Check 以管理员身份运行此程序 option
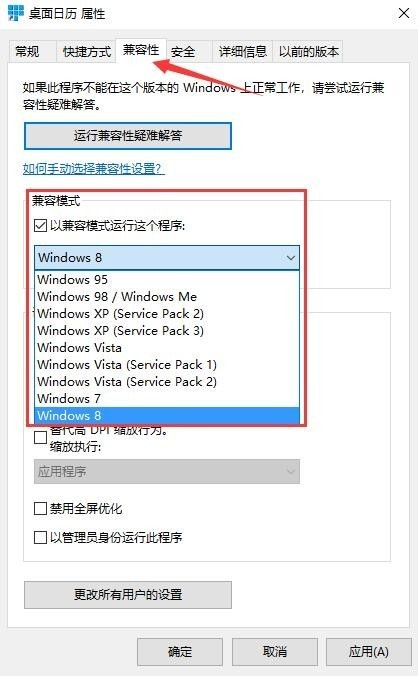The width and height of the screenshot is (418, 676). tap(41, 537)
